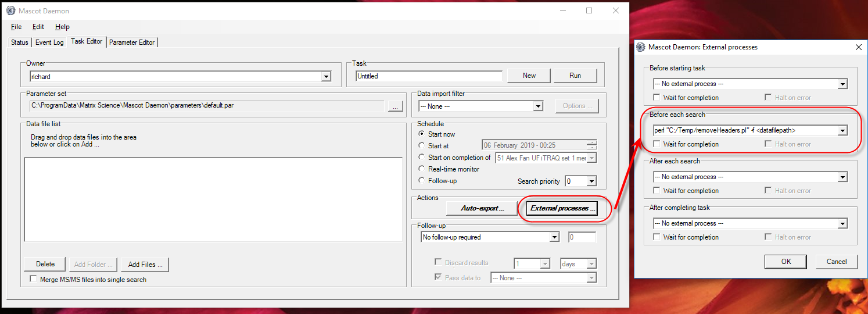
Task: Click the Task name field containing Untitled
Action: 429,76
